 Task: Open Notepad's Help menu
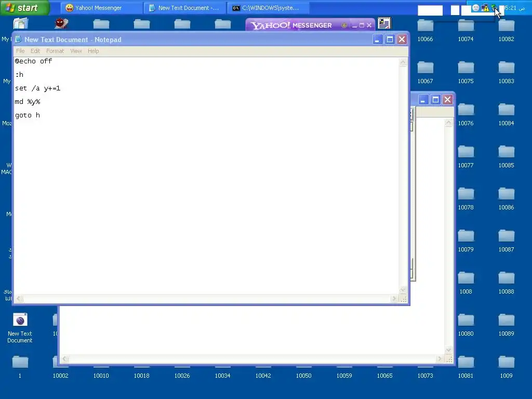coord(94,51)
